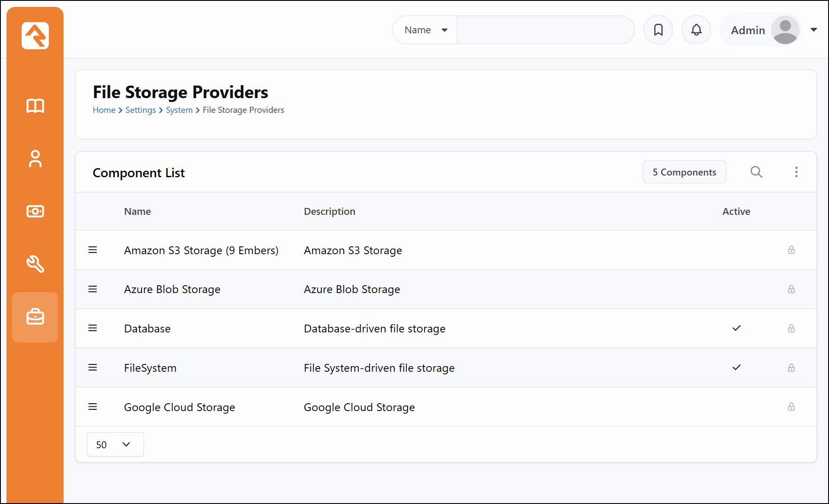Click 'File System-driven file storage' description
Viewport: 829px width, 504px height.
tap(379, 368)
